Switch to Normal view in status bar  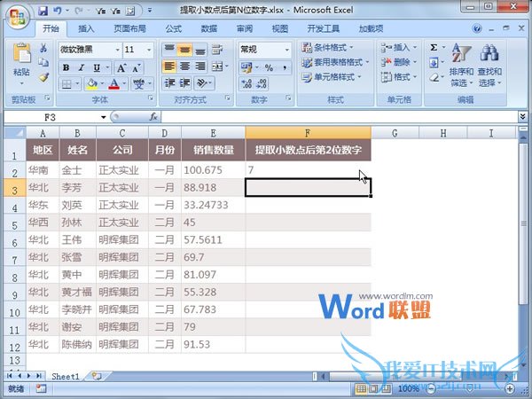(361, 389)
